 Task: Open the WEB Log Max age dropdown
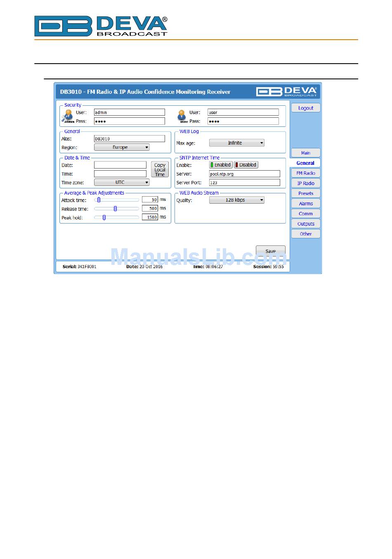coord(236,143)
